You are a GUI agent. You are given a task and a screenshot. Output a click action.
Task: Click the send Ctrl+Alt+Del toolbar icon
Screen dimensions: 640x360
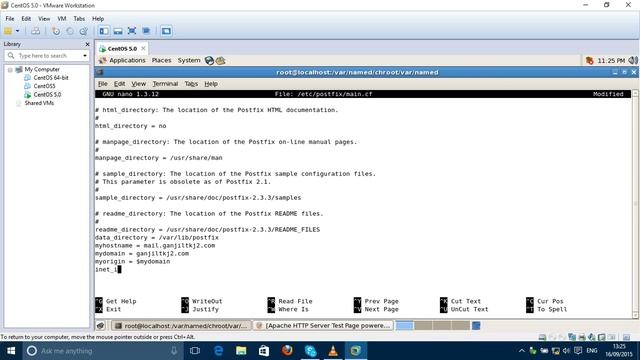click(x=36, y=31)
